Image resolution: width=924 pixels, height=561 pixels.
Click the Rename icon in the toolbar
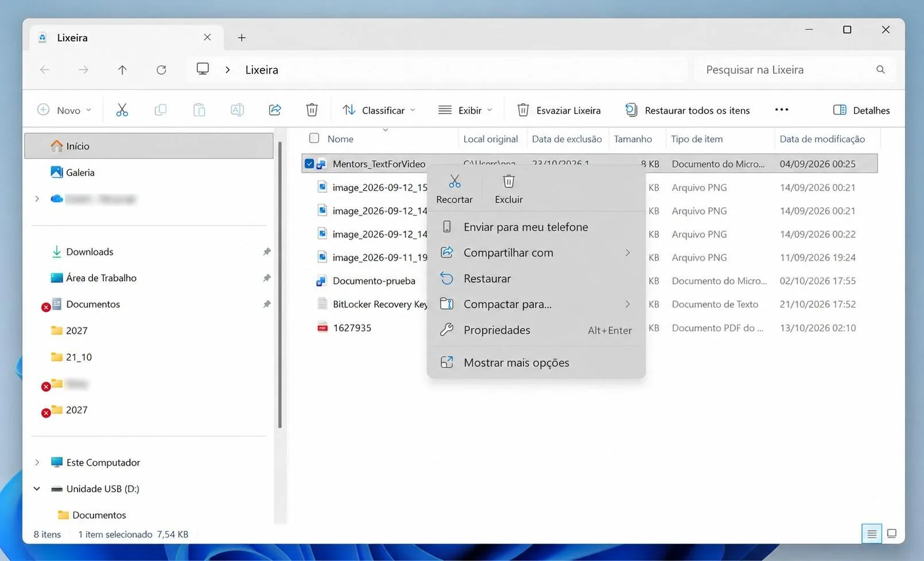(x=237, y=110)
